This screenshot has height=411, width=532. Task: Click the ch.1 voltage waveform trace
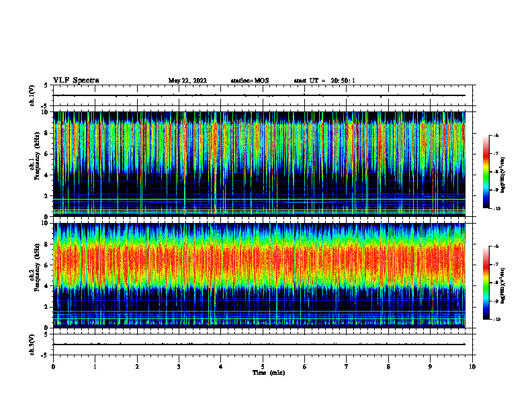click(x=259, y=95)
